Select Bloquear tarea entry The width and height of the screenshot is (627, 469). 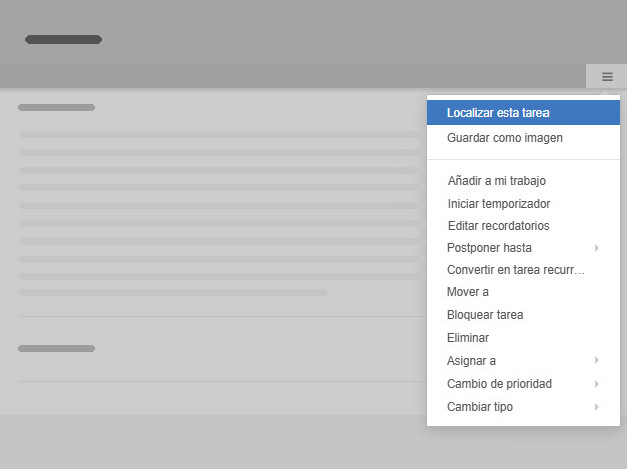pos(523,315)
